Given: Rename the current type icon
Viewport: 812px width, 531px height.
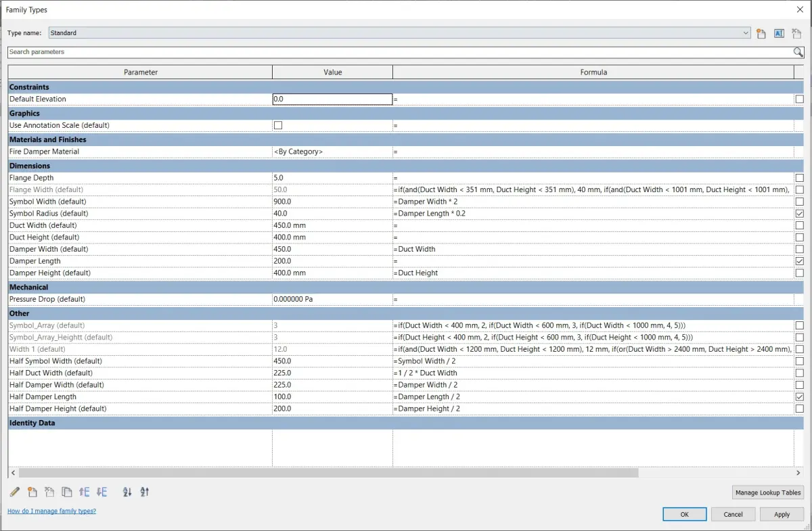Looking at the screenshot, I should (x=779, y=33).
